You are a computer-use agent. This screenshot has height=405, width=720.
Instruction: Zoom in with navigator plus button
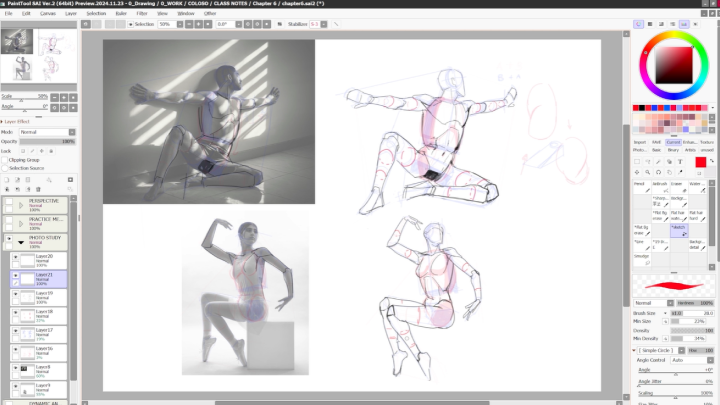[64, 97]
